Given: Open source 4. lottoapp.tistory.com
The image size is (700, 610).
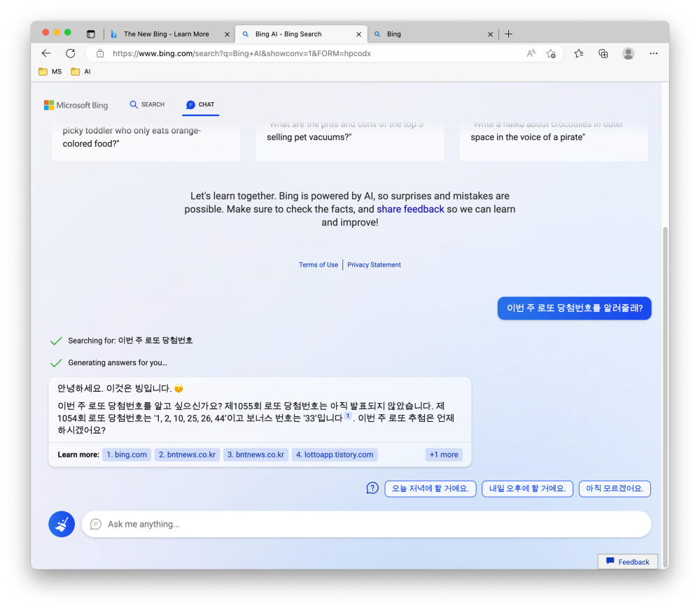Looking at the screenshot, I should (x=335, y=455).
